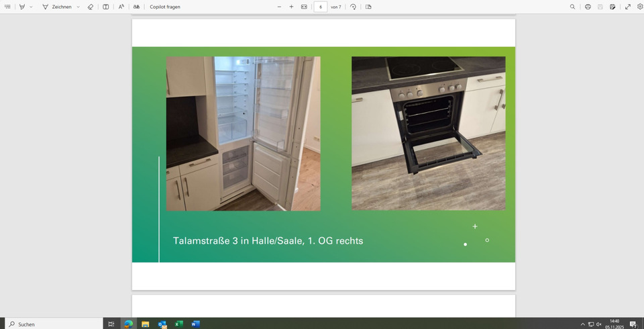Open the search in PDF tool

click(x=572, y=7)
